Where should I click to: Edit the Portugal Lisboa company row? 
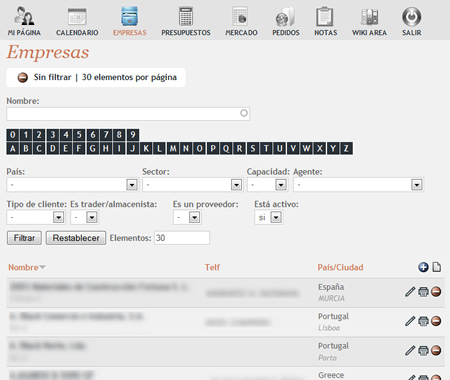pos(410,321)
